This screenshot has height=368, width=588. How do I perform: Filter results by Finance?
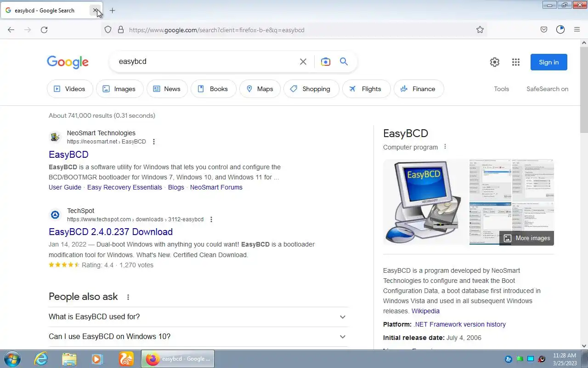click(x=419, y=89)
